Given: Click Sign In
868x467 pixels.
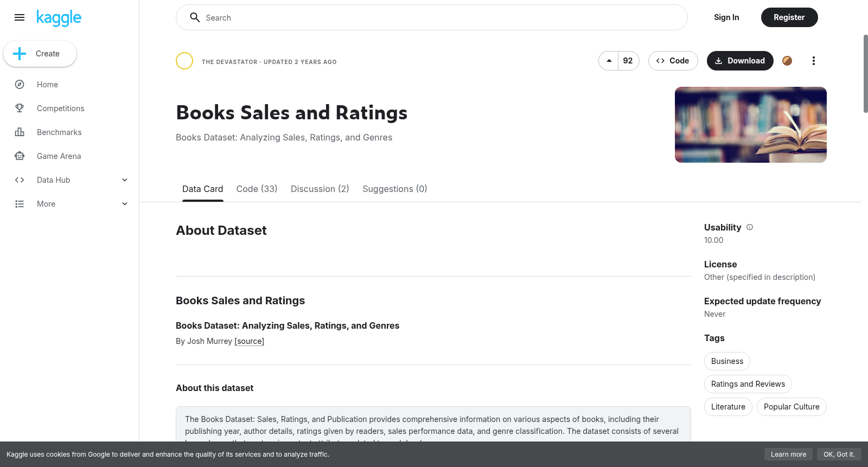Looking at the screenshot, I should point(726,17).
